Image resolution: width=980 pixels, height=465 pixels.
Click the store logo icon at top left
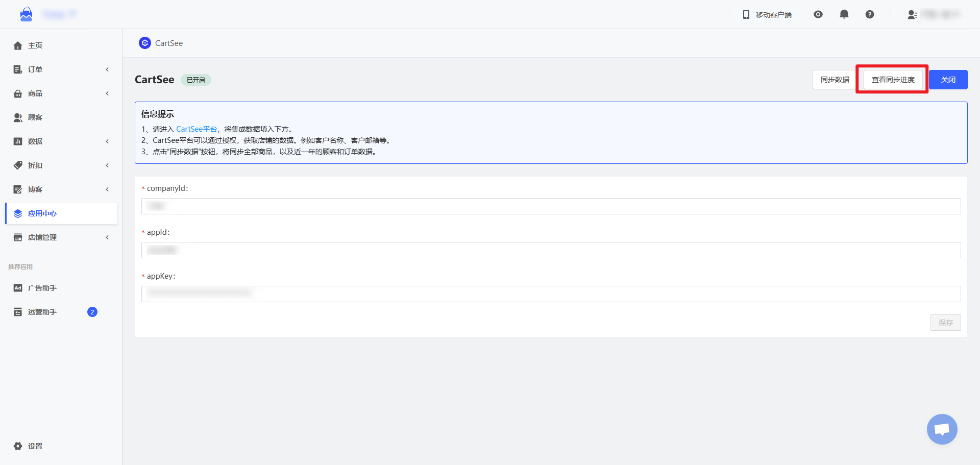tap(26, 14)
